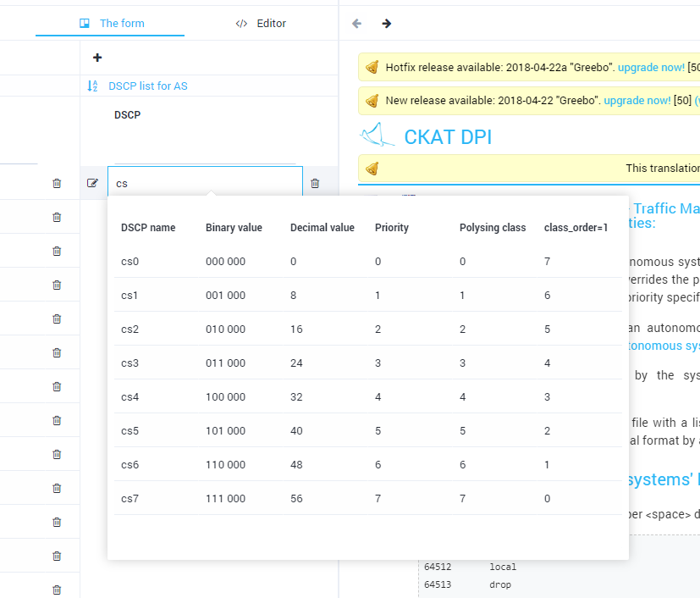
Task: Go back using the left arrow in help panel
Action: pos(356,24)
